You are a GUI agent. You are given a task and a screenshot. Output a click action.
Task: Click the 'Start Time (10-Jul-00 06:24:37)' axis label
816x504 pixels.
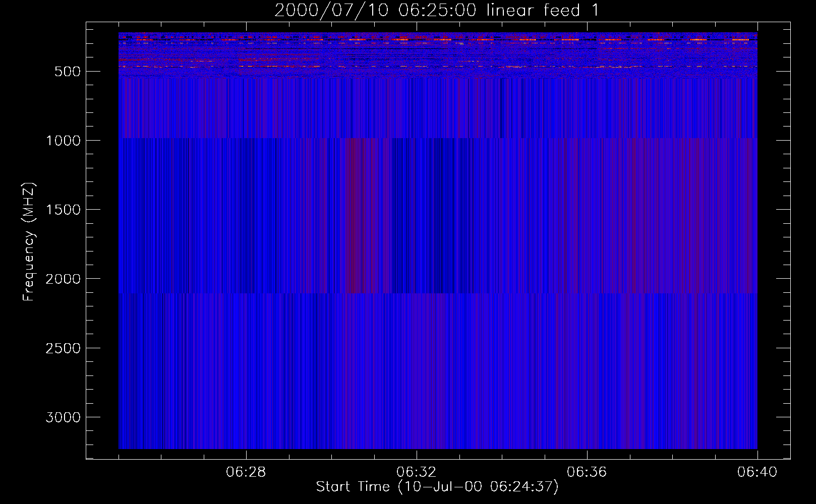pyautogui.click(x=437, y=487)
